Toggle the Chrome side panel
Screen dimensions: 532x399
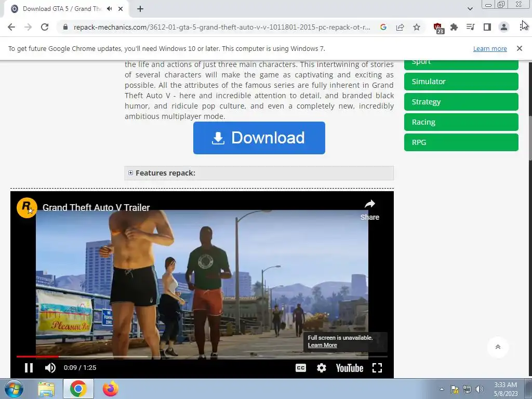[x=487, y=27]
